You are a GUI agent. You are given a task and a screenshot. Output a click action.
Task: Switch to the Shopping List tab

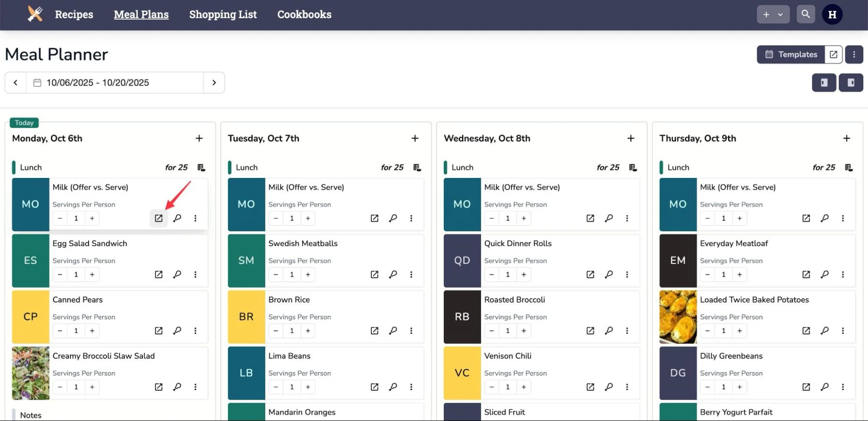[x=223, y=14]
